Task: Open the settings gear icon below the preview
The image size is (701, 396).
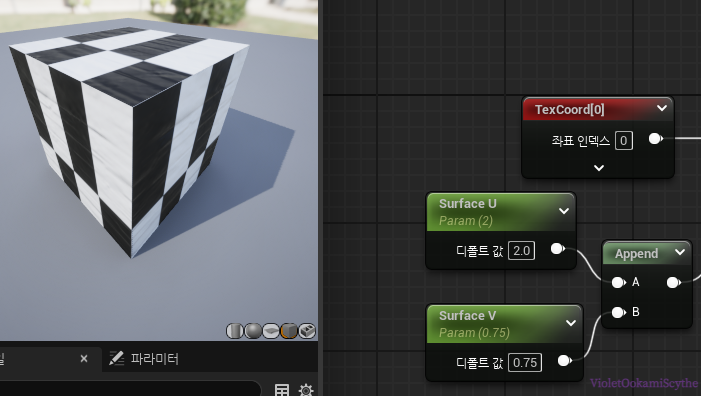Action: tap(306, 390)
